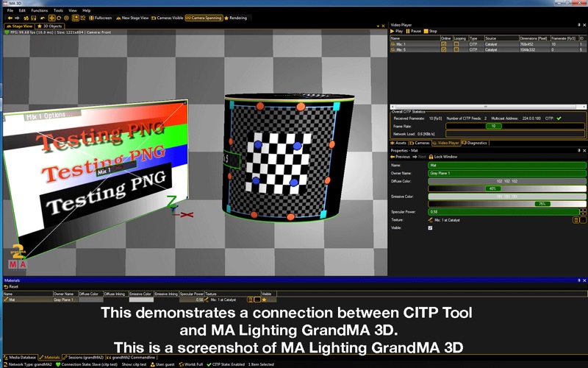The height and width of the screenshot is (368, 588).
Task: Click the Mix: 1 video source icon
Action: click(x=393, y=44)
